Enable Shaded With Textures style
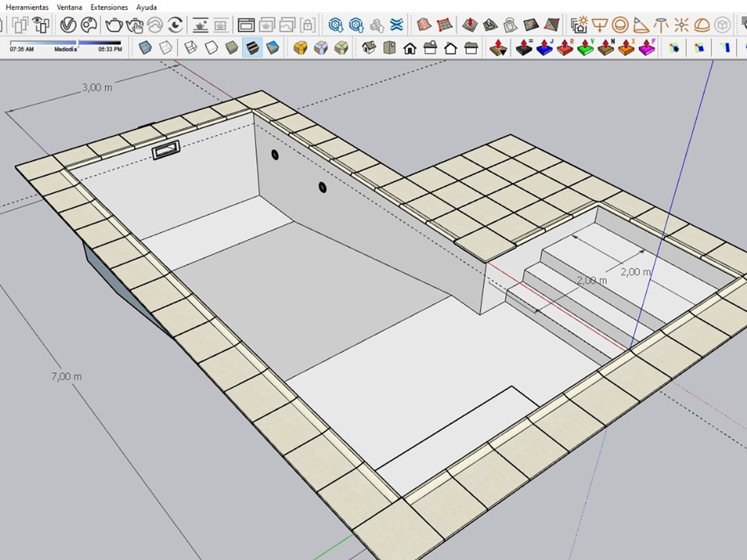747x560 pixels. (252, 47)
